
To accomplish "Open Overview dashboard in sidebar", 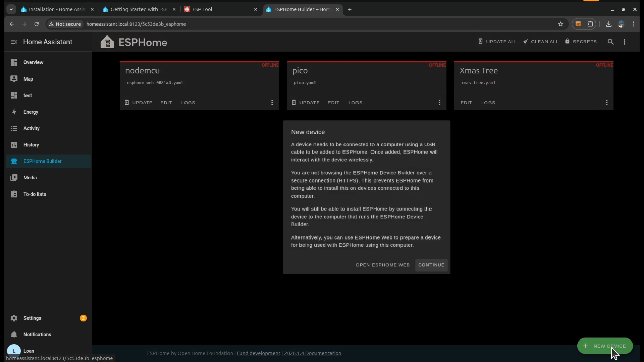I will click(x=48, y=62).
